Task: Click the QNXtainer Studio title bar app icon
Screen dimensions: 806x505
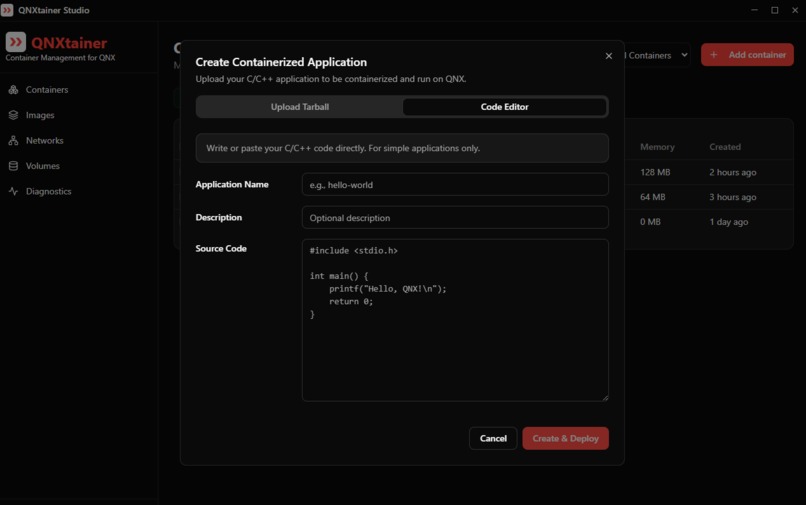Action: pos(7,10)
